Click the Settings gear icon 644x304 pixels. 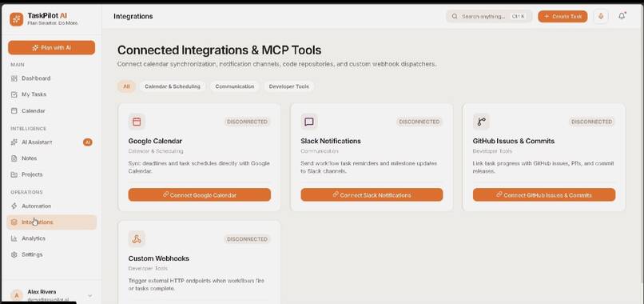(14, 254)
